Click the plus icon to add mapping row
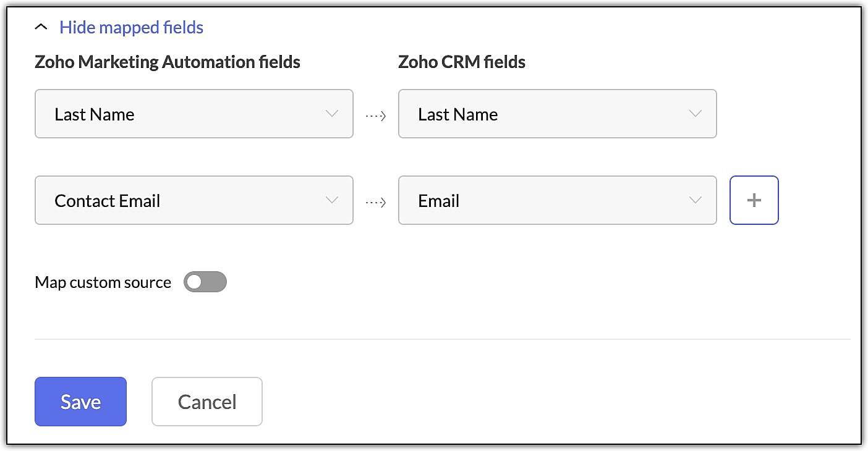 tap(754, 200)
